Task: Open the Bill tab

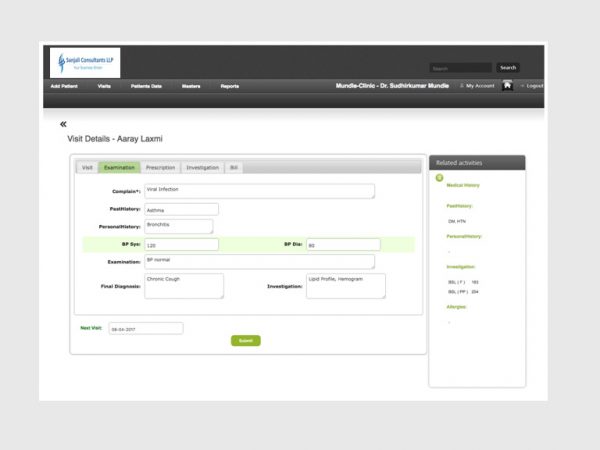Action: pos(234,168)
